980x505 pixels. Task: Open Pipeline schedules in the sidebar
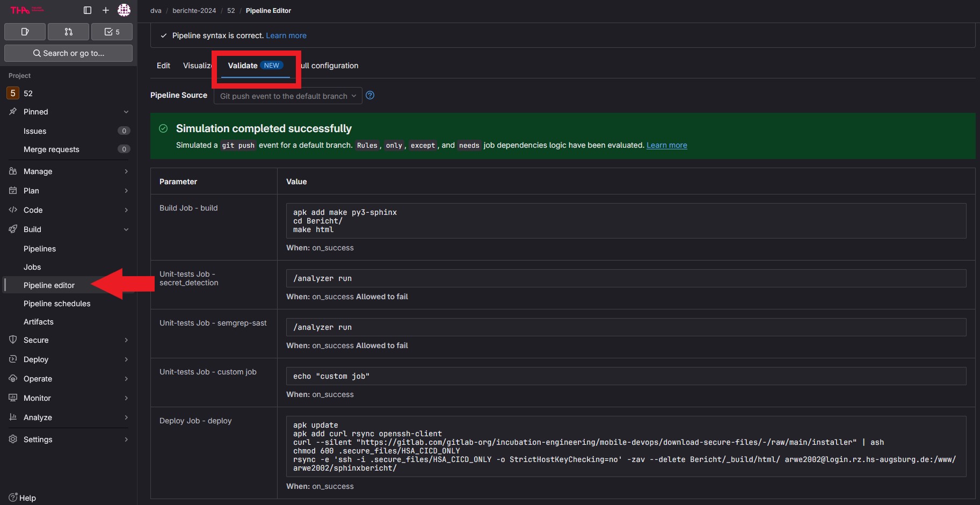69,304
